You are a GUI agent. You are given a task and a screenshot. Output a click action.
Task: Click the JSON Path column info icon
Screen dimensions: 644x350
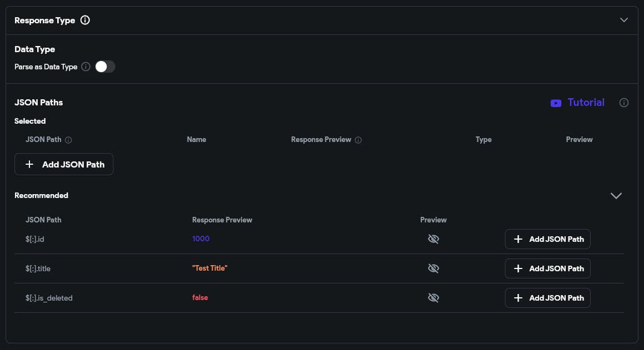click(x=68, y=140)
